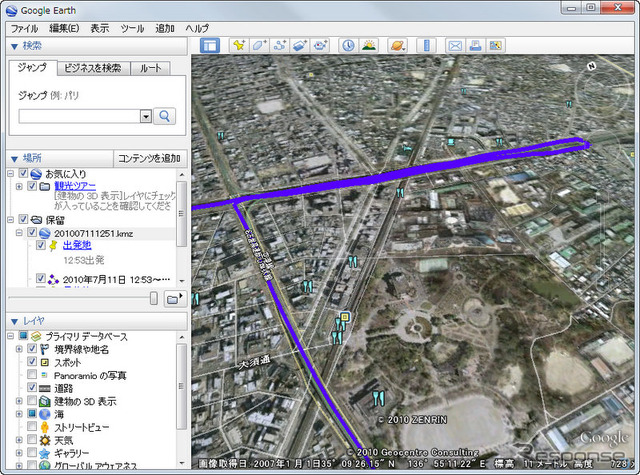
Task: Uncheck the 観光ツアー checkbox
Action: pyautogui.click(x=32, y=186)
